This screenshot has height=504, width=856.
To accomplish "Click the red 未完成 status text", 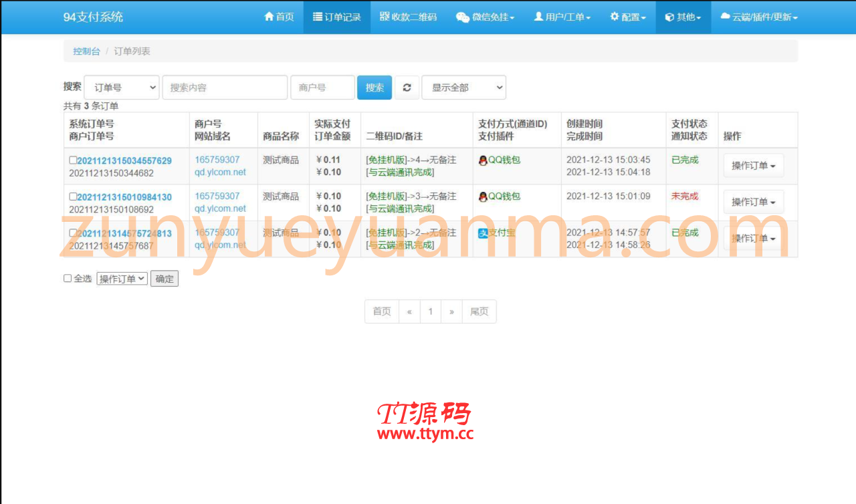I will click(x=685, y=196).
